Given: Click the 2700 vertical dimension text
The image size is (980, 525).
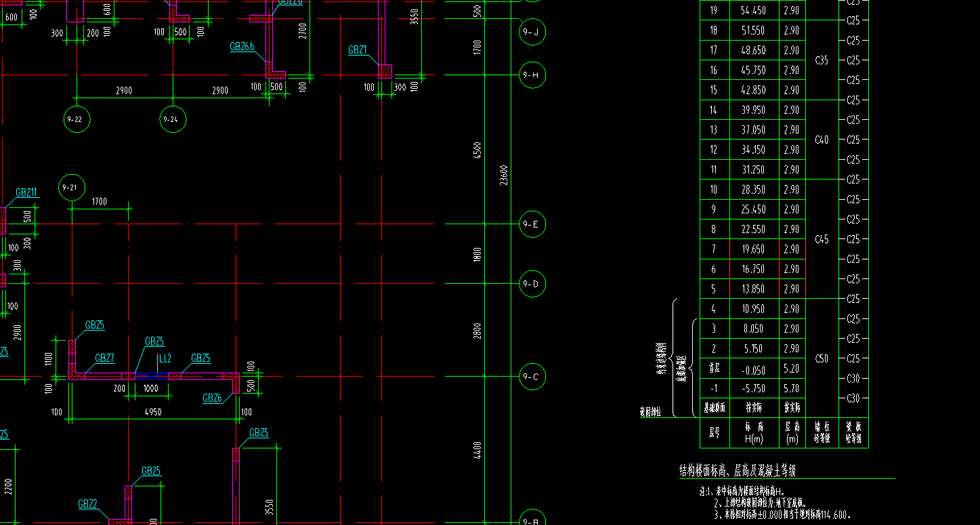Looking at the screenshot, I should pyautogui.click(x=303, y=31).
